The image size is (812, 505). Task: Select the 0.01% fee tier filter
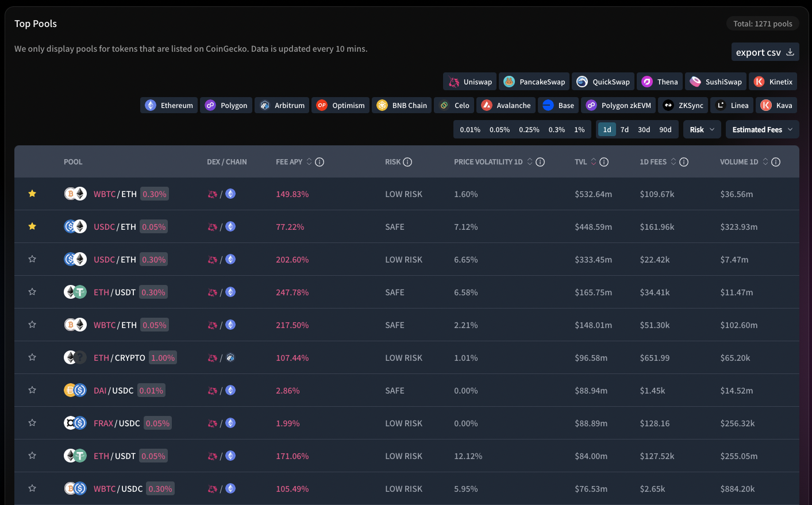(x=470, y=129)
